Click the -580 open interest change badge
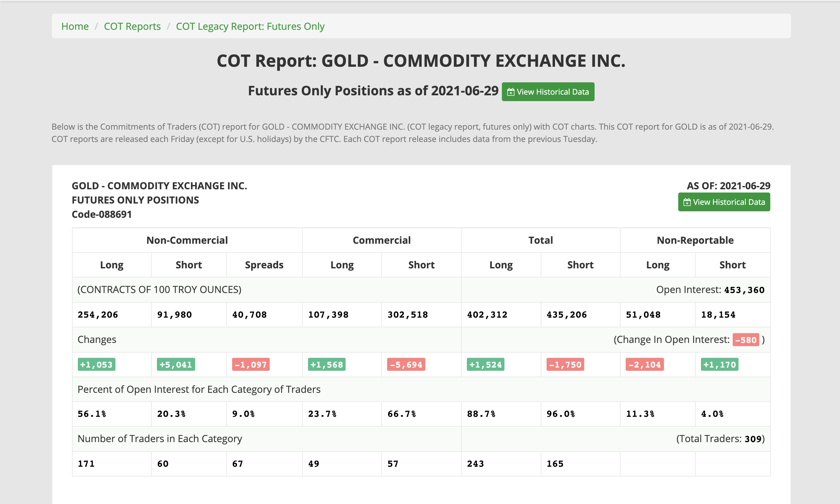This screenshot has height=504, width=840. coord(746,340)
